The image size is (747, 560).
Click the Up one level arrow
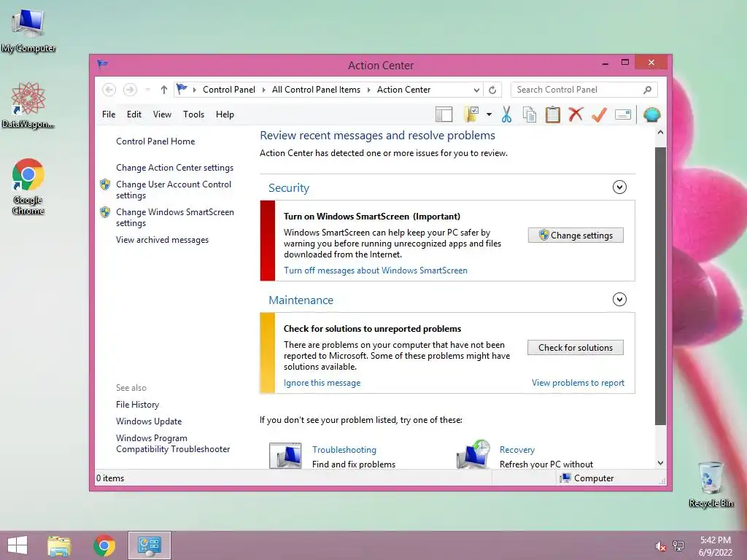point(164,90)
